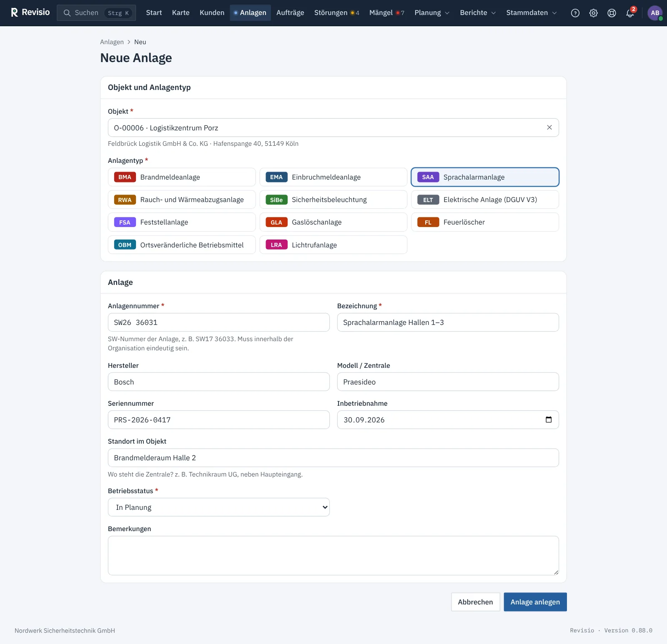Pick Elektrische Anlage (DGUV V3) type
Screen dimensions: 667x644
tap(485, 200)
